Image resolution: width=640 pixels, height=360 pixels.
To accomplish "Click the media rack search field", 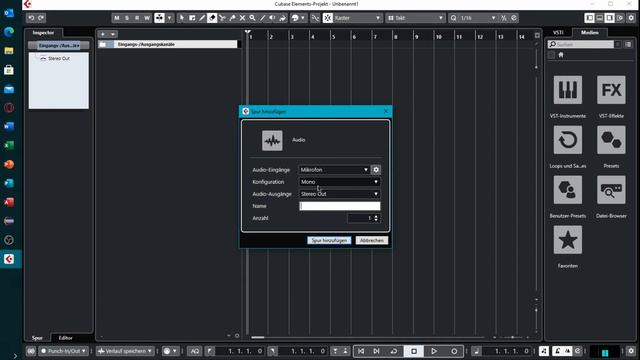I will click(581, 44).
